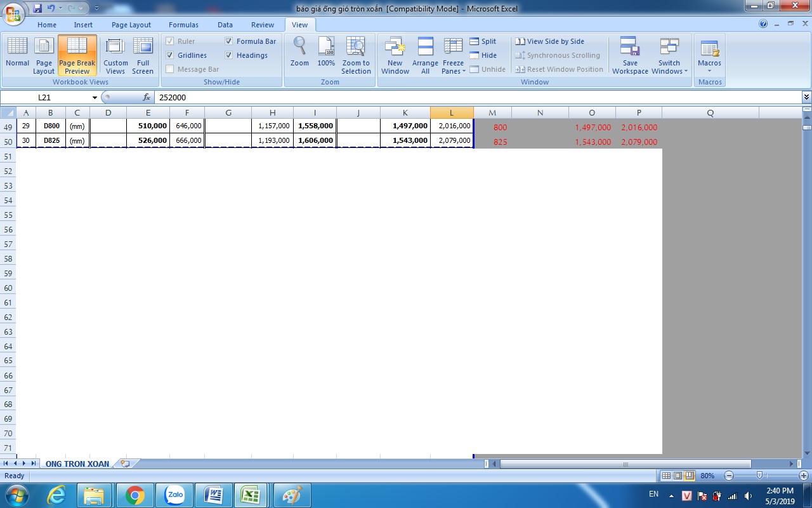Open Customize Quick Access Toolbar dropdown
Viewport: 812px width, 508px height.
coord(96,8)
